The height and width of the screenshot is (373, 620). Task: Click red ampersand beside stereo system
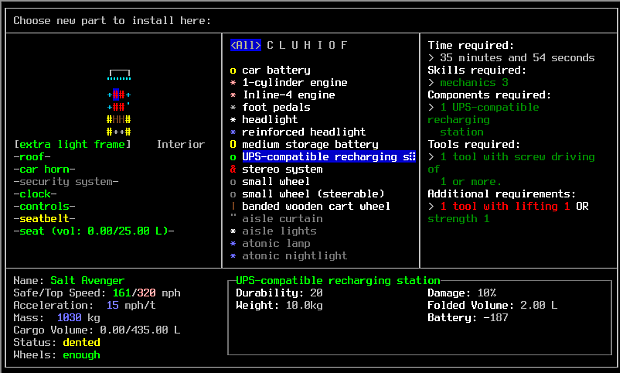(233, 169)
